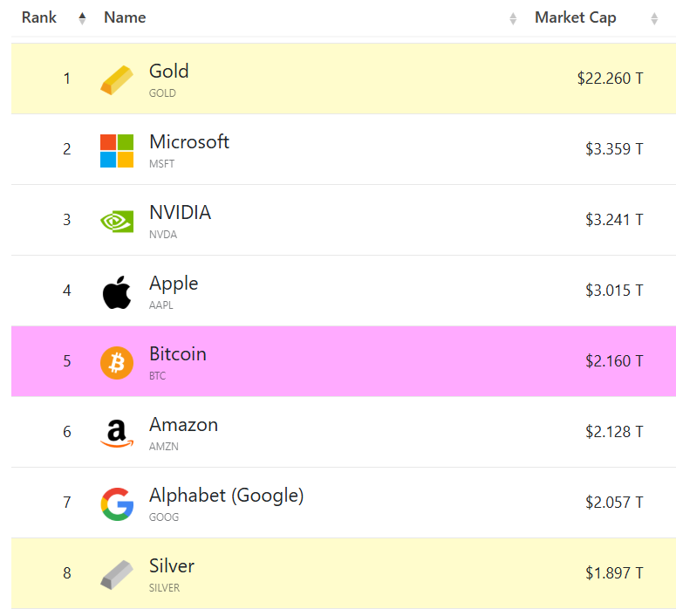Sort table by Name arrows

pos(513,18)
